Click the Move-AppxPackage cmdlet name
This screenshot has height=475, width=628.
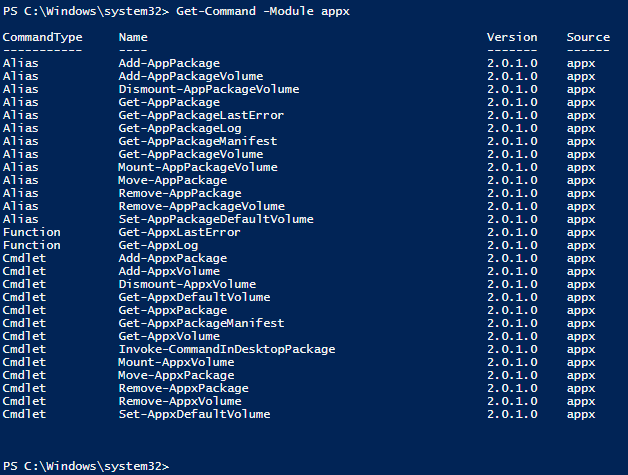click(x=176, y=375)
